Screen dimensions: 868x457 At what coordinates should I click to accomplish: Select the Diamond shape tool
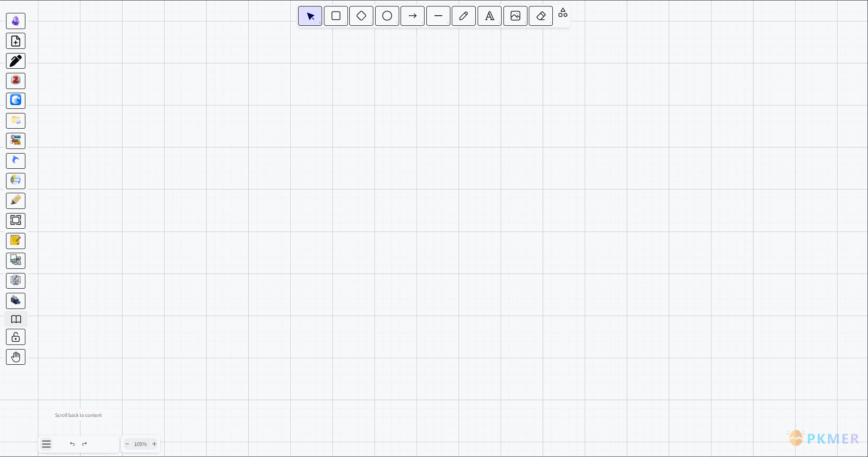[x=361, y=16]
